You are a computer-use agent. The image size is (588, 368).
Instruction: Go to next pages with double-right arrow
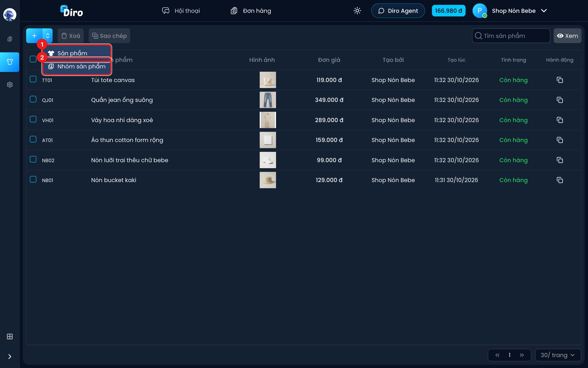(522, 355)
